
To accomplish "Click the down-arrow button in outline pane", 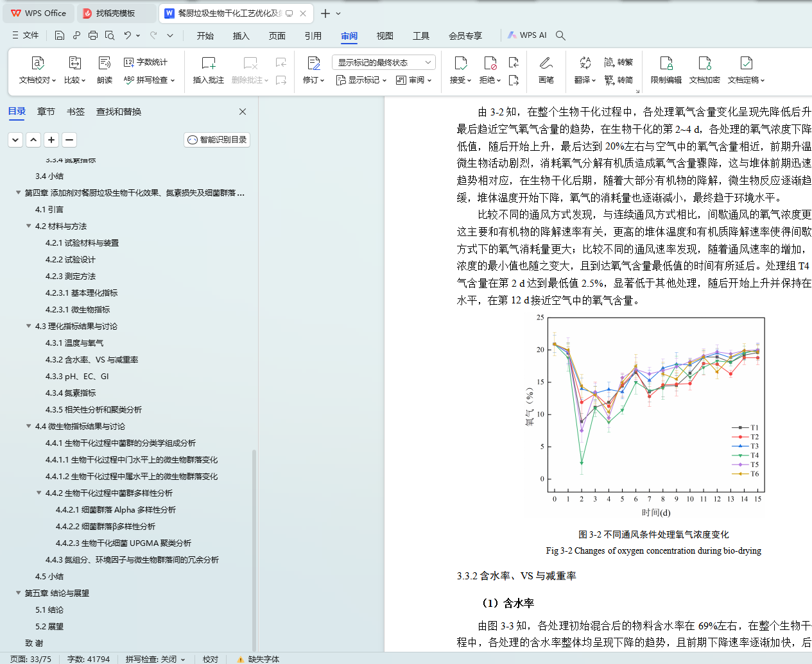I will coord(15,139).
